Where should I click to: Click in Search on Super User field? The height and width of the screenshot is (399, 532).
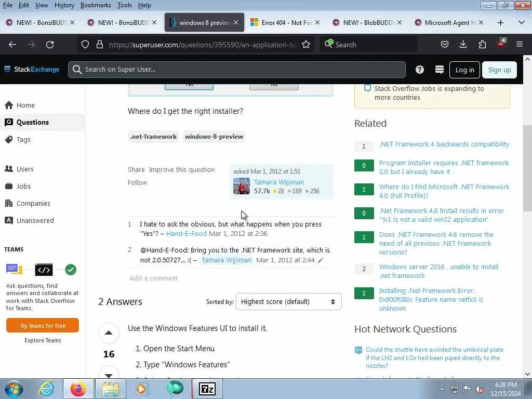click(x=237, y=70)
